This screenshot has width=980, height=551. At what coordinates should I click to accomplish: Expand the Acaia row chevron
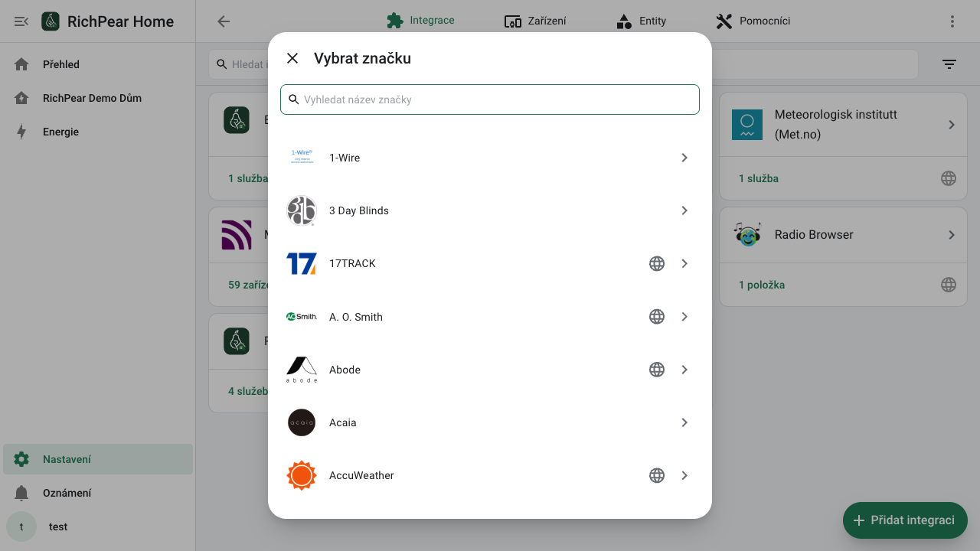(684, 422)
